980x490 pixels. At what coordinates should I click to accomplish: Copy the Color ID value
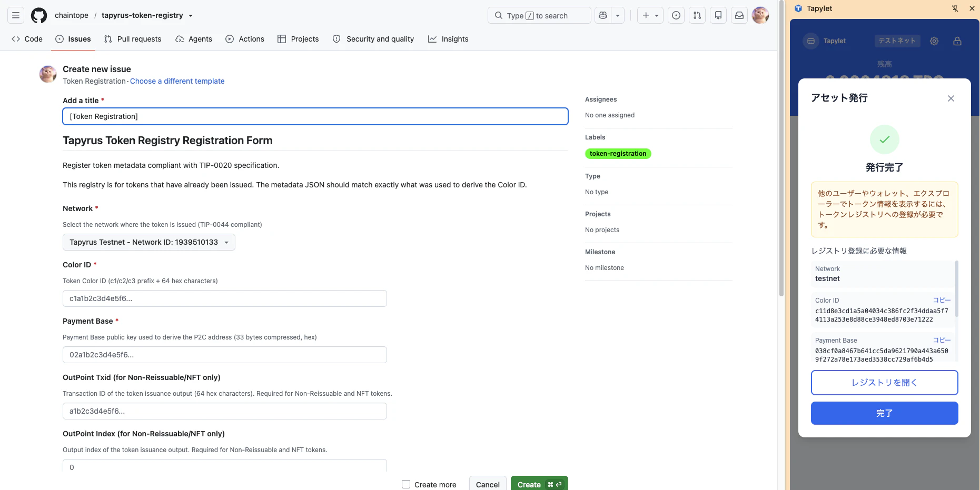(942, 300)
